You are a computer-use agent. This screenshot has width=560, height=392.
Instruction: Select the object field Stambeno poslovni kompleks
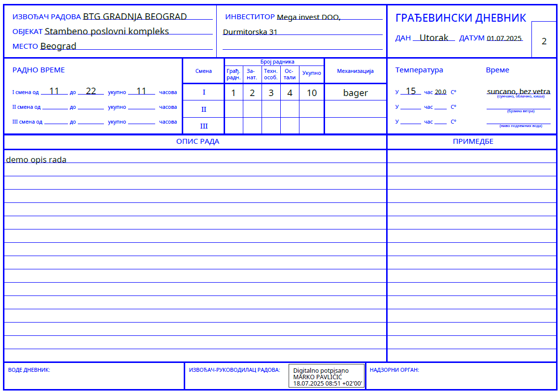(x=106, y=32)
